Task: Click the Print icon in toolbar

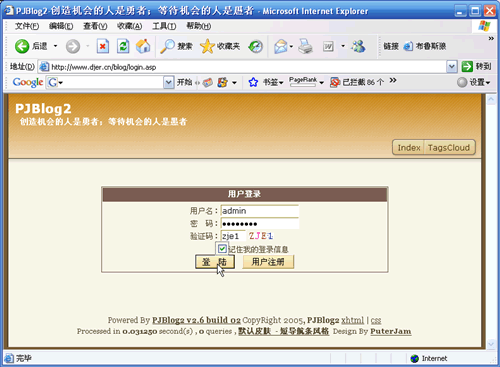Action: [x=305, y=46]
